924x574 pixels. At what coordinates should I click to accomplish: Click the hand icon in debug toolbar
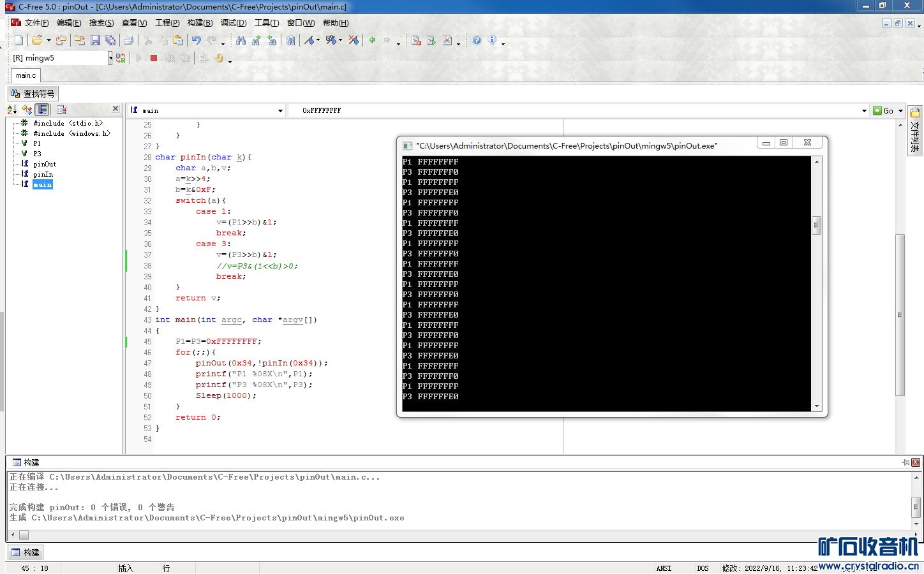coord(219,58)
